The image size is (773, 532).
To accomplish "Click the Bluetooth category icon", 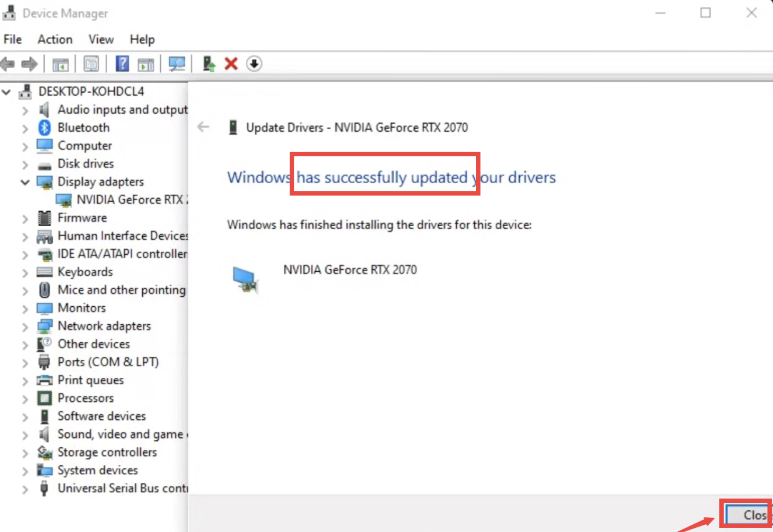I will click(44, 128).
